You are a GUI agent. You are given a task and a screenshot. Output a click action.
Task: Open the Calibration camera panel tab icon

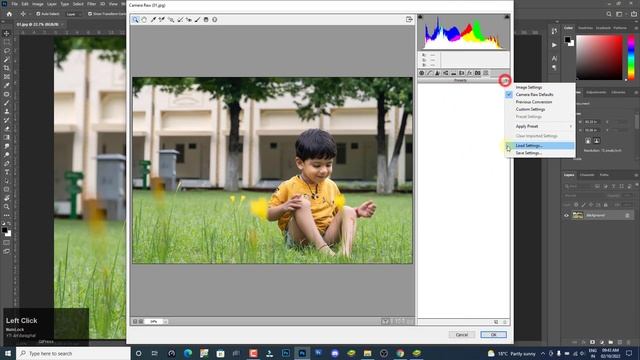[x=477, y=73]
